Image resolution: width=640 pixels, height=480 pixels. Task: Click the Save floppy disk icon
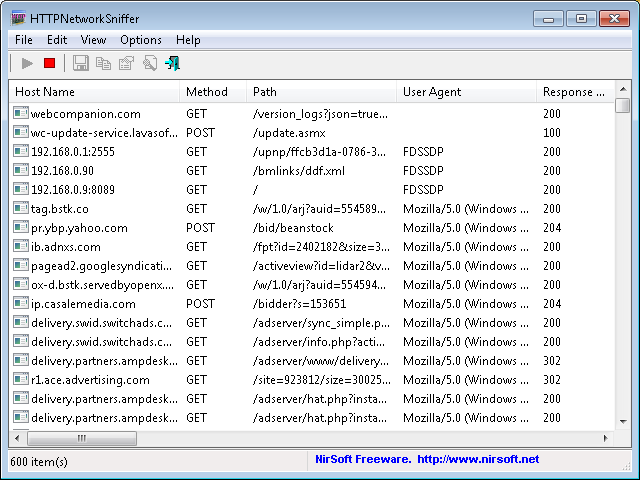pyautogui.click(x=80, y=63)
